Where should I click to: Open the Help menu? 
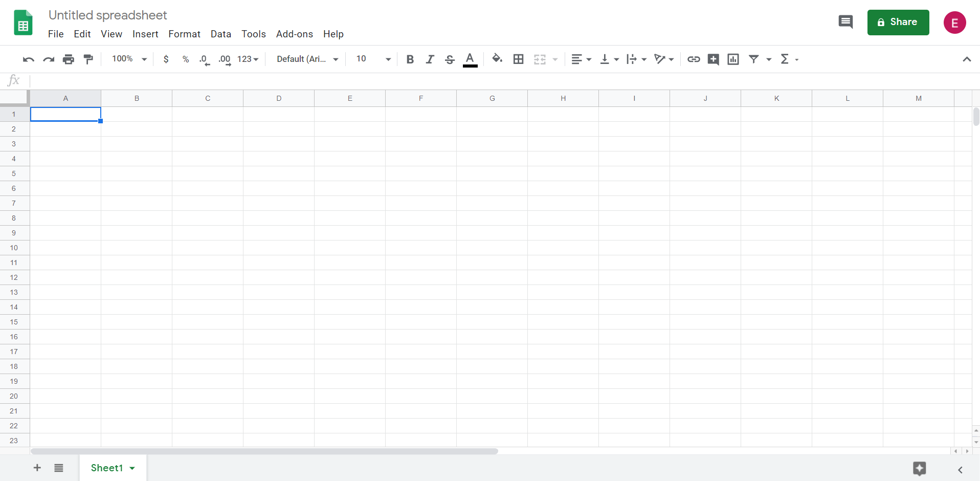[333, 34]
